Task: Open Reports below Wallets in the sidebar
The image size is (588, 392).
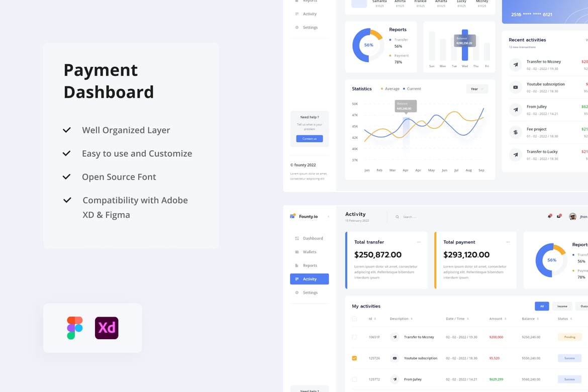Action: coord(310,265)
